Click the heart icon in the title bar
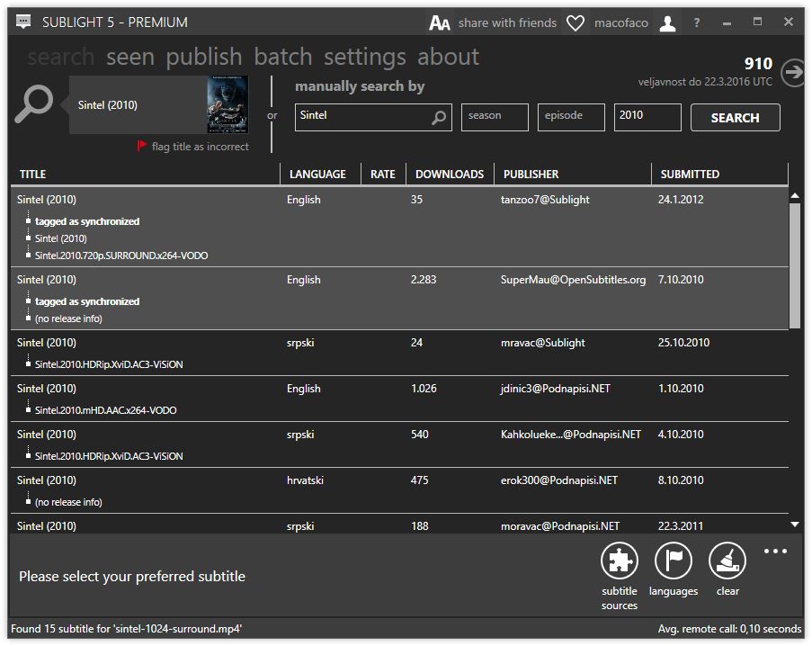812x646 pixels. click(575, 22)
